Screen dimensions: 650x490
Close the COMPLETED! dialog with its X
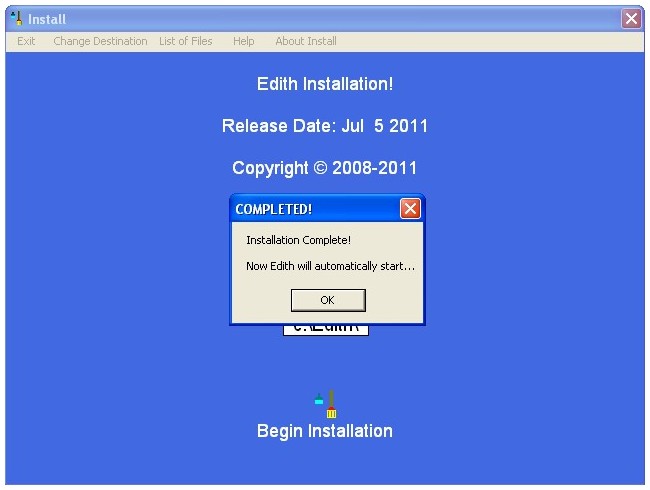[410, 209]
